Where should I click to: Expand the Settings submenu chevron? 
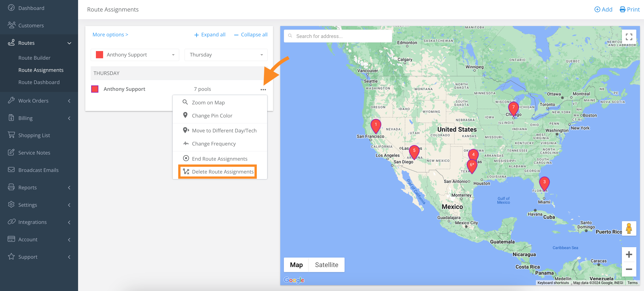(69, 205)
